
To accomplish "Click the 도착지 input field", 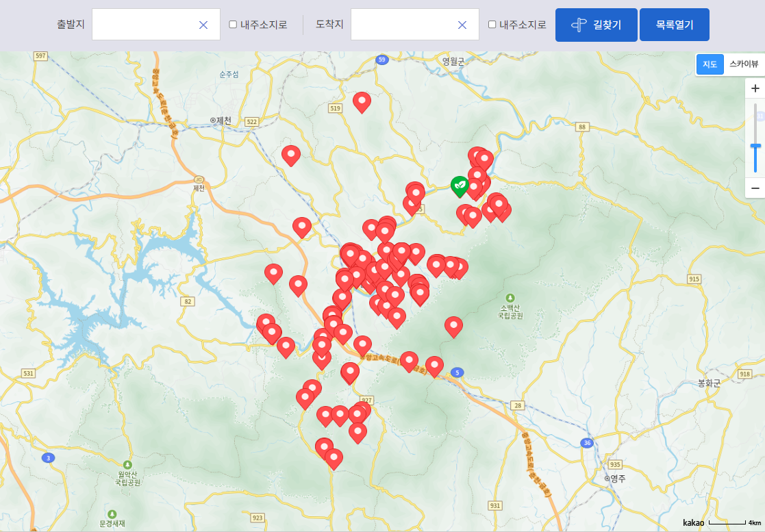I will (415, 25).
